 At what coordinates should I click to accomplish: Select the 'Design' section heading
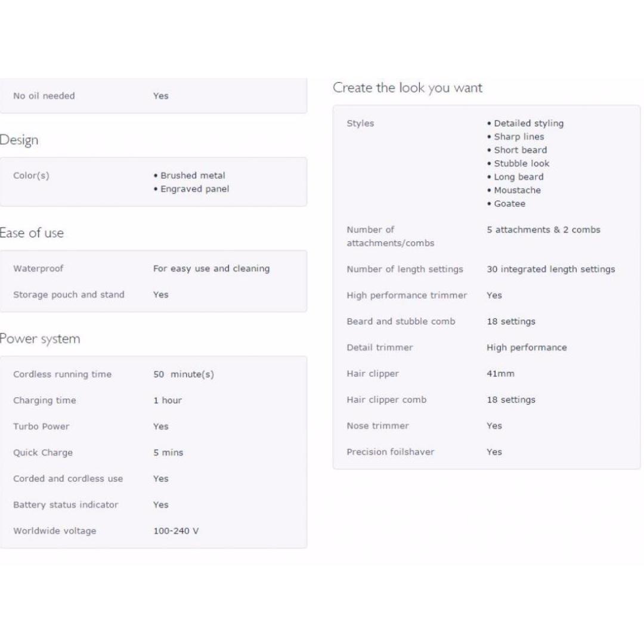19,140
